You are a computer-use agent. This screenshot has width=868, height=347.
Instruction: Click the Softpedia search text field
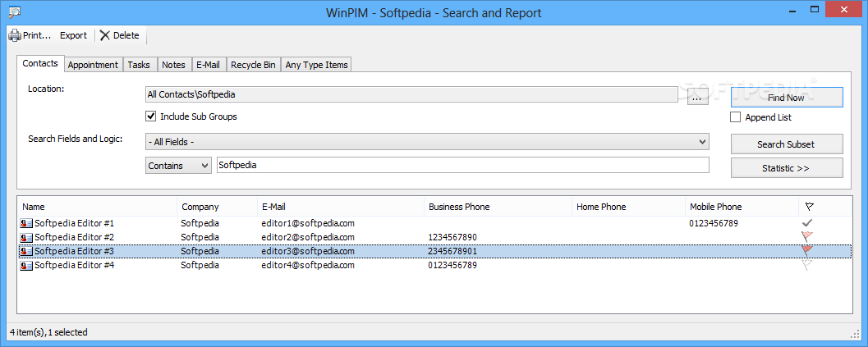coord(463,165)
